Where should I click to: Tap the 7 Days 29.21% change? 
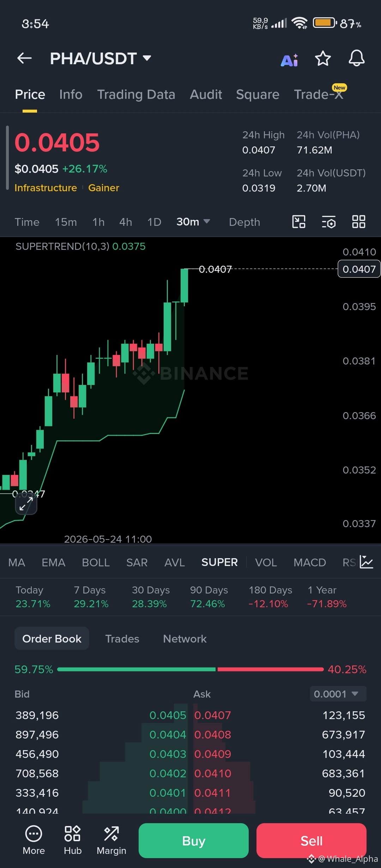[91, 597]
